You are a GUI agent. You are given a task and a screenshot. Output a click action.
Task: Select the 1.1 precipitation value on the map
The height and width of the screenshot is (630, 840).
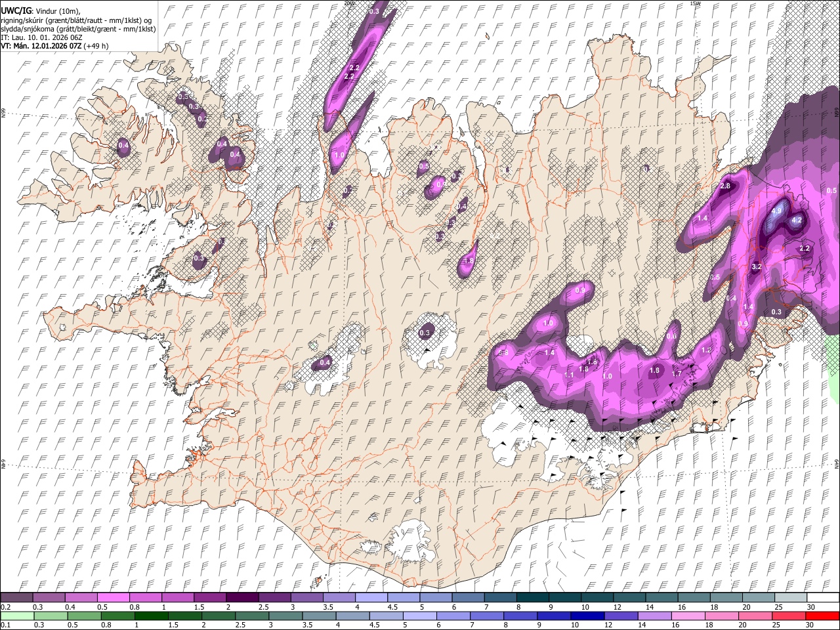point(569,375)
